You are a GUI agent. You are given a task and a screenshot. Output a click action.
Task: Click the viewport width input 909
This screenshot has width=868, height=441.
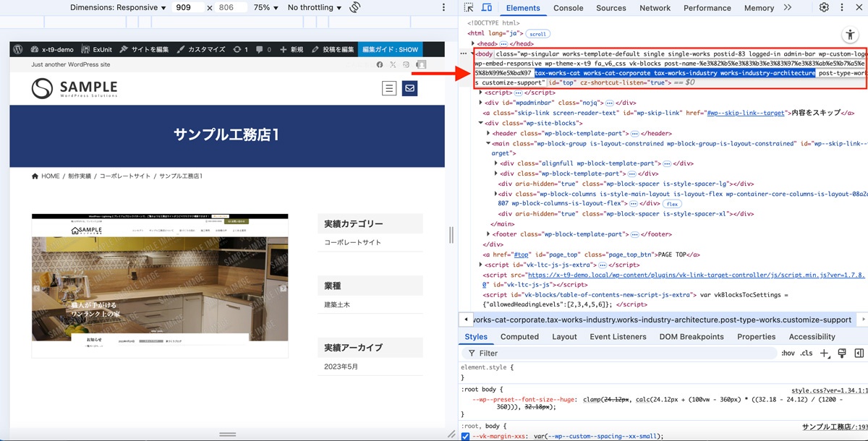[190, 7]
